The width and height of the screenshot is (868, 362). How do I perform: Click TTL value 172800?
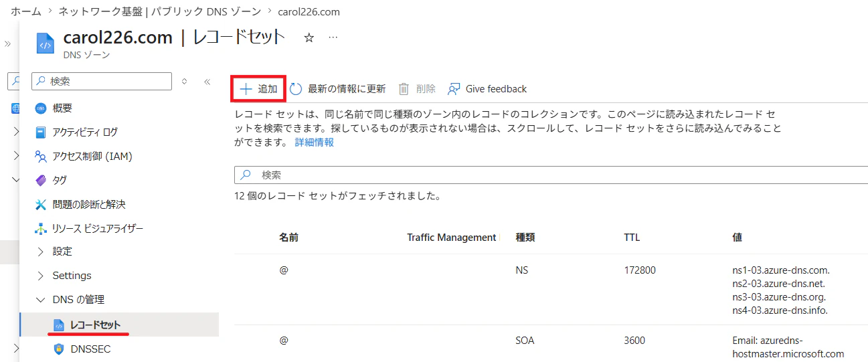(x=640, y=270)
